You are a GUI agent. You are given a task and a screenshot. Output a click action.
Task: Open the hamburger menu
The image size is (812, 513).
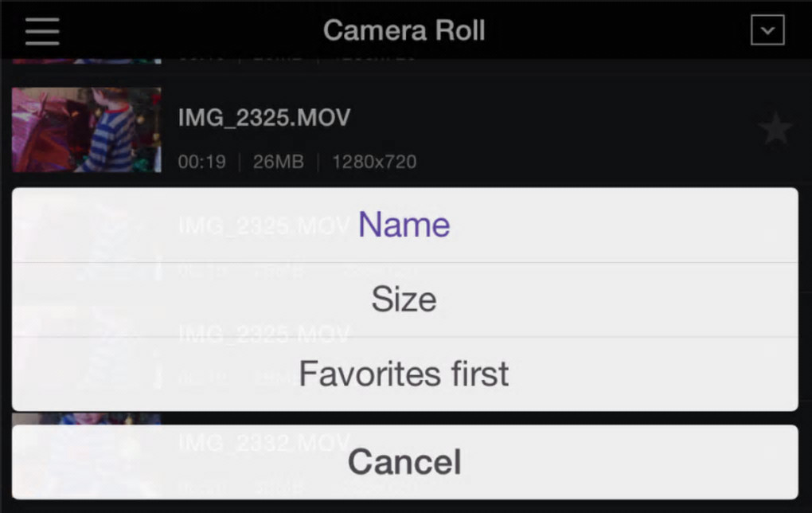[42, 30]
